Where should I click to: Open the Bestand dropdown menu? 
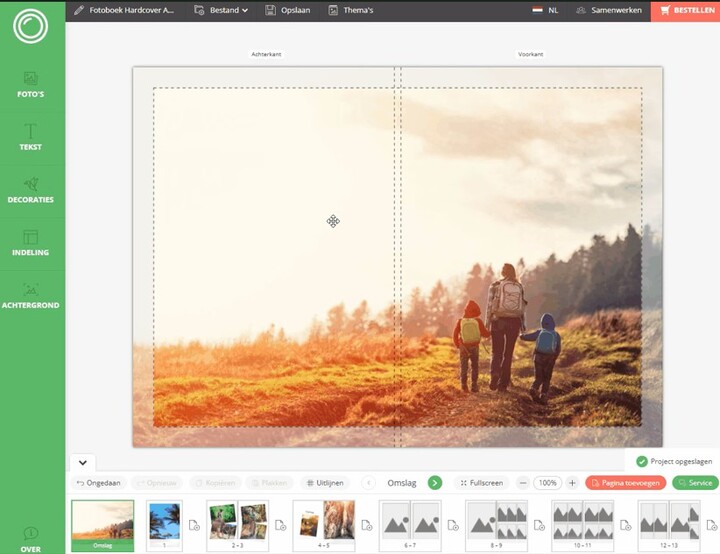[221, 10]
